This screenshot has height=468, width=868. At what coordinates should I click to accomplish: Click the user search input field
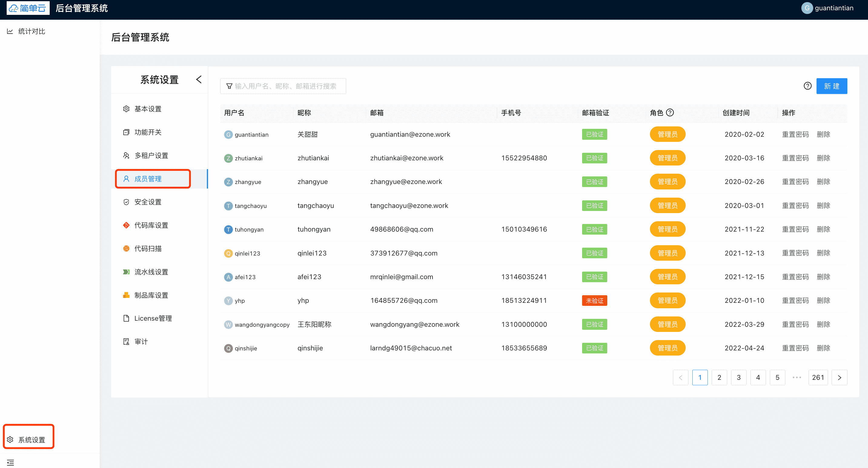pos(287,86)
